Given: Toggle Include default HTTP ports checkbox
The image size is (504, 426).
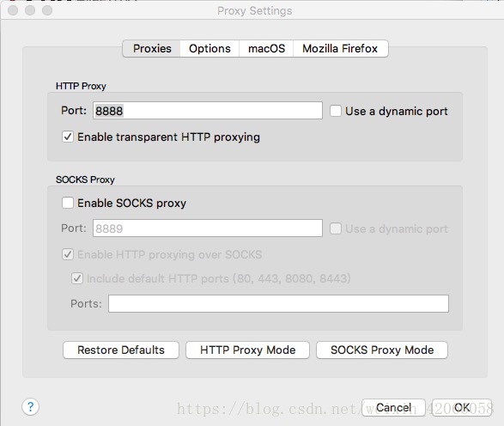Looking at the screenshot, I should click(x=77, y=278).
